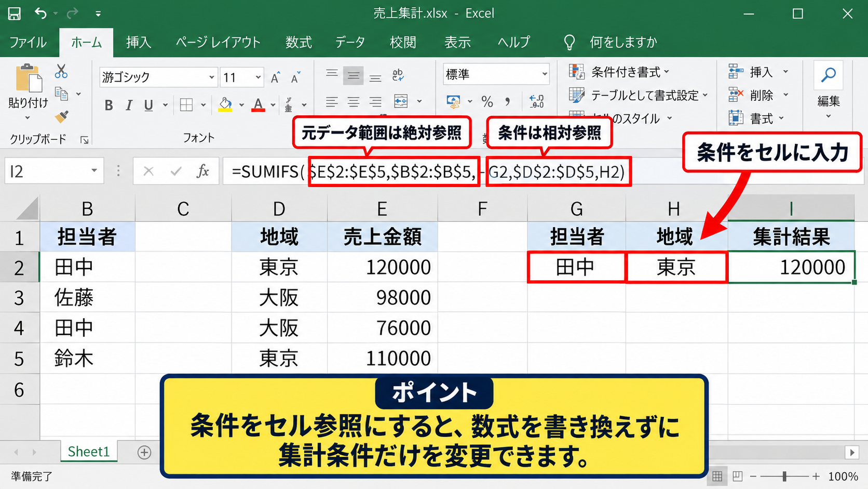868x489 pixels.
Task: Switch to the 挿入 ribbon tab
Action: point(139,42)
